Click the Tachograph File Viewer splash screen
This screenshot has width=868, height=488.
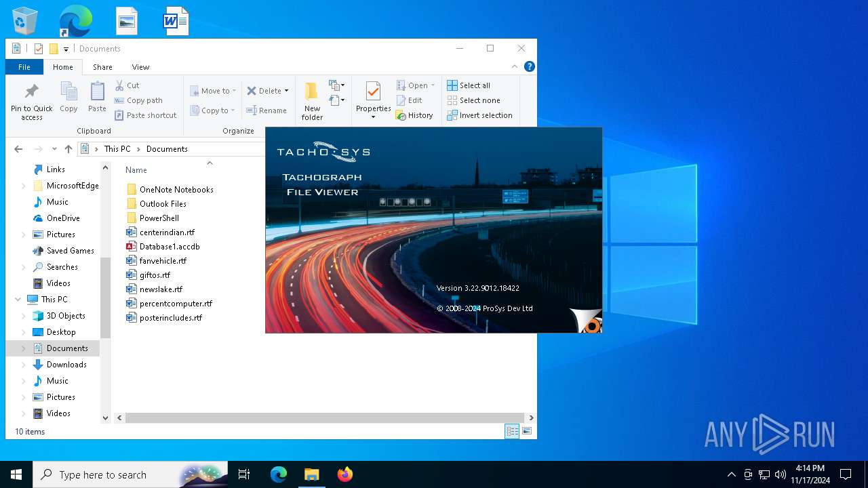(x=433, y=230)
